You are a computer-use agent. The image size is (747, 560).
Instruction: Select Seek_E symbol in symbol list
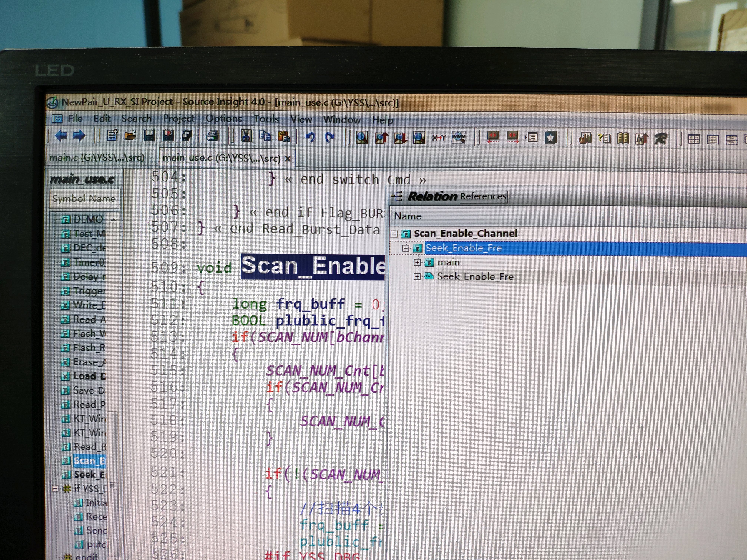coord(90,475)
